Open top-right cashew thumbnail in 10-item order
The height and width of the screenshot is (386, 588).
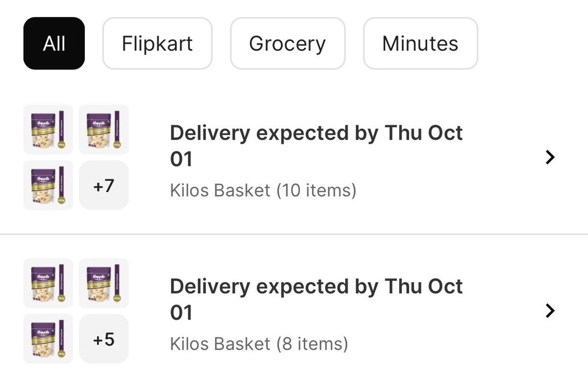[104, 130]
